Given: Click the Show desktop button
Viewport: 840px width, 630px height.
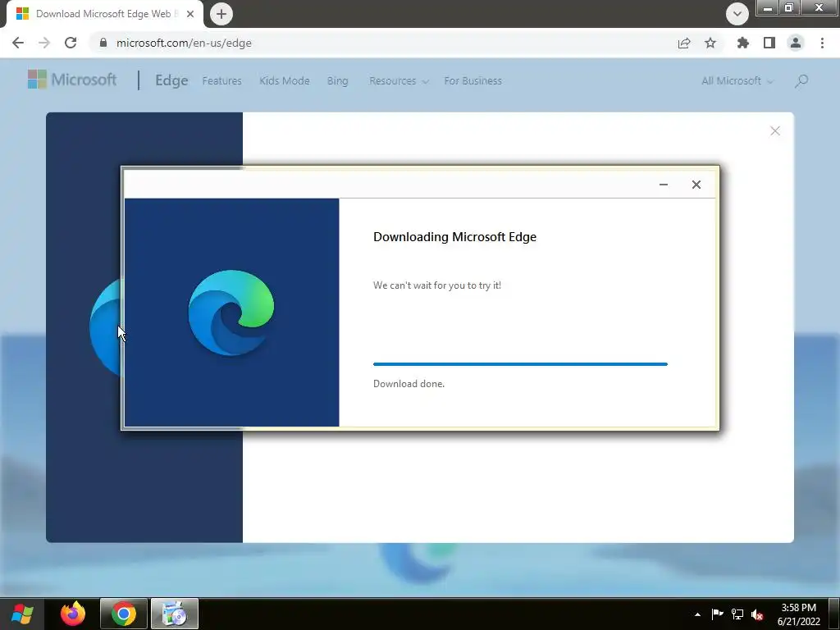Looking at the screenshot, I should (834, 614).
